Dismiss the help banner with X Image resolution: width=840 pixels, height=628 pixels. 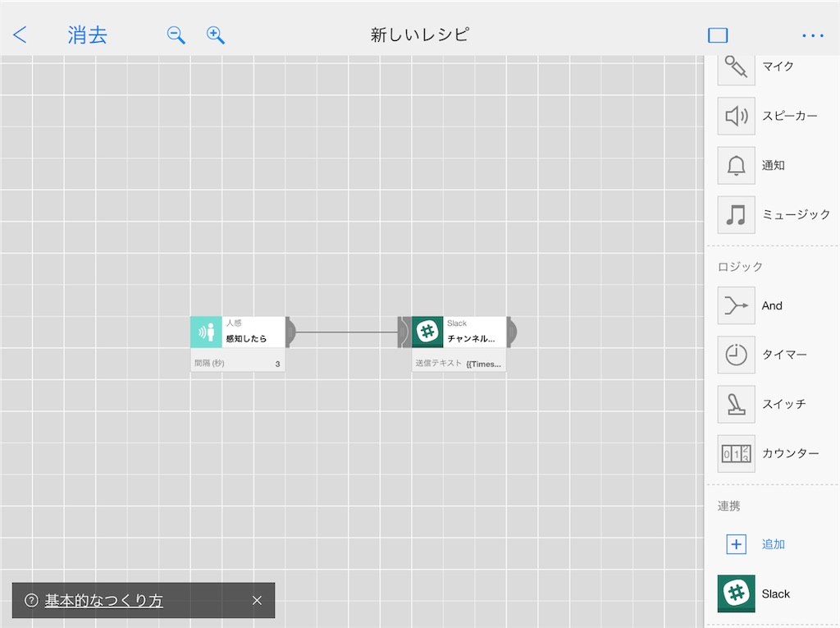pos(257,600)
